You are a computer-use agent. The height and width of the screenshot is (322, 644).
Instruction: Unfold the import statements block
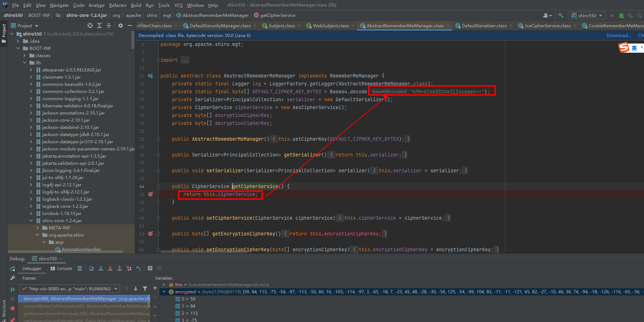tap(158, 60)
